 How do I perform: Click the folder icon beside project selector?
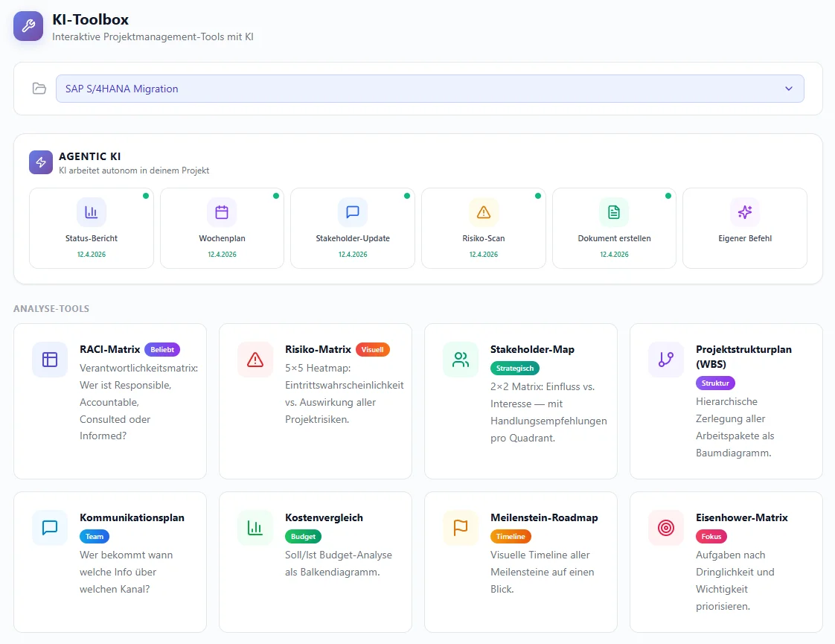[x=39, y=89]
